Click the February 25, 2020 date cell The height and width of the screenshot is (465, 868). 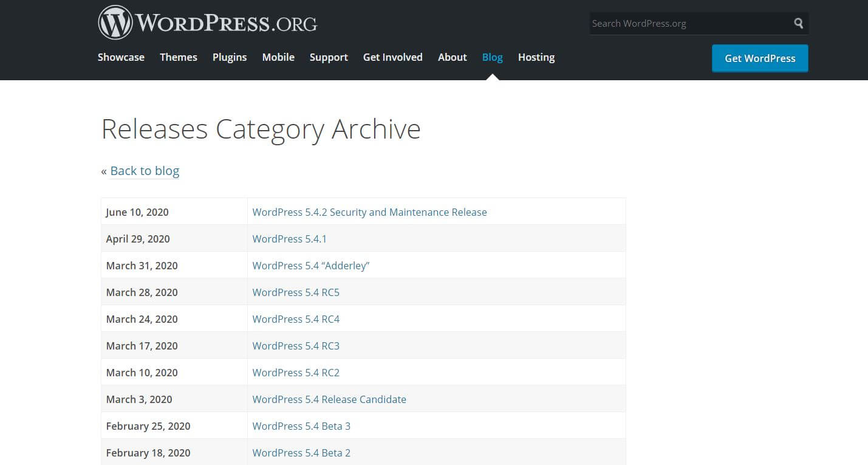click(174, 425)
